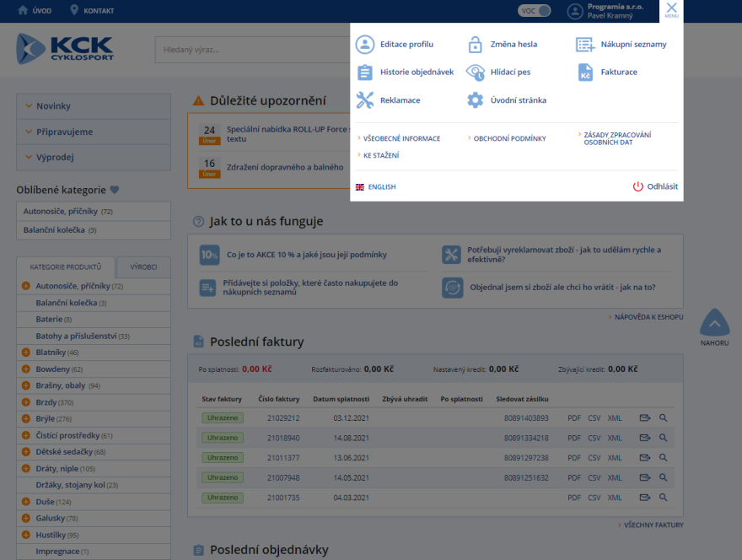Close the menu with X icon
The height and width of the screenshot is (560, 742).
[671, 8]
